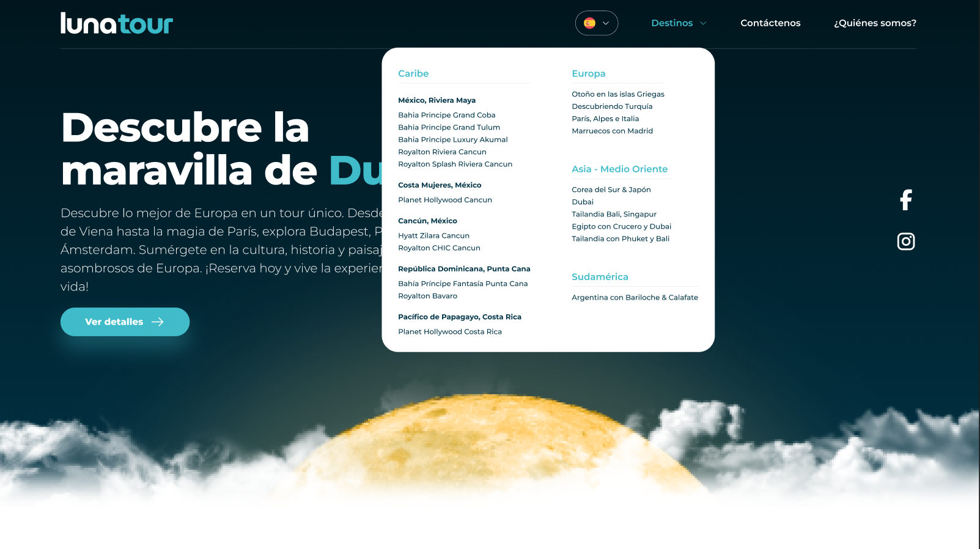Collapse the Destinos dropdown menu
This screenshot has width=980, height=549.
pyautogui.click(x=679, y=23)
